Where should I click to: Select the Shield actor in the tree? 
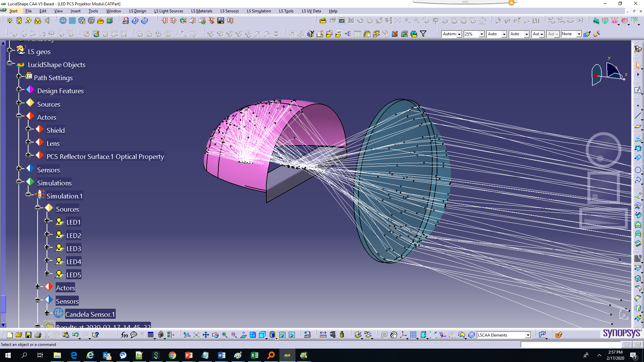(x=56, y=130)
